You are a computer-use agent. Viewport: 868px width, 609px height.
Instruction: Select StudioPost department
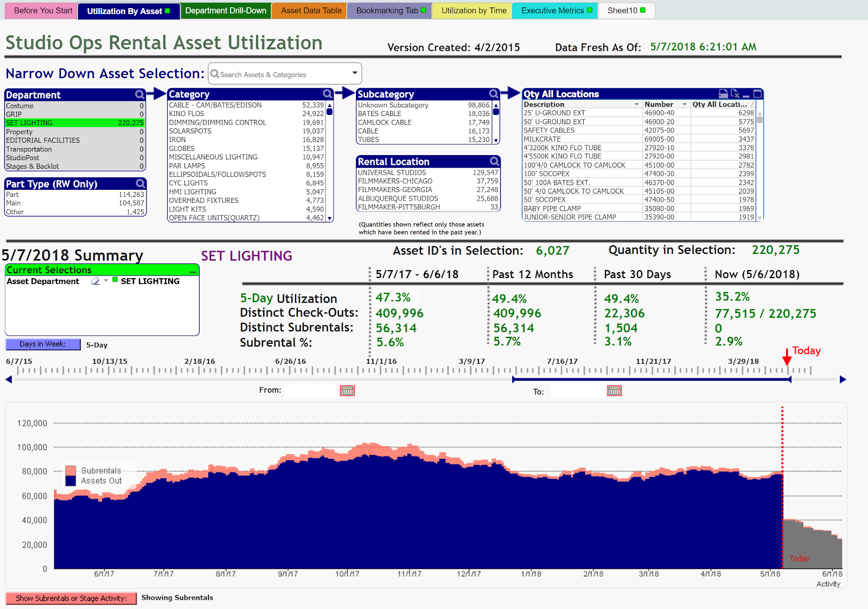pos(75,158)
